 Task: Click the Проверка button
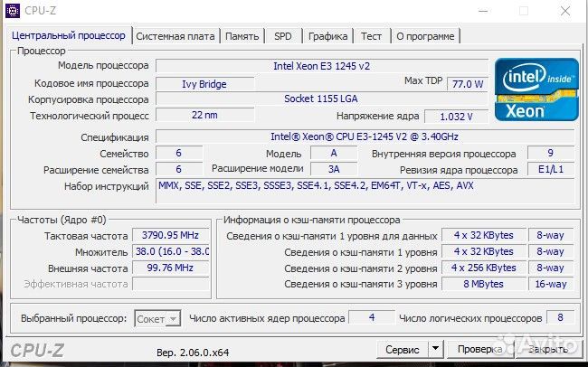point(479,350)
